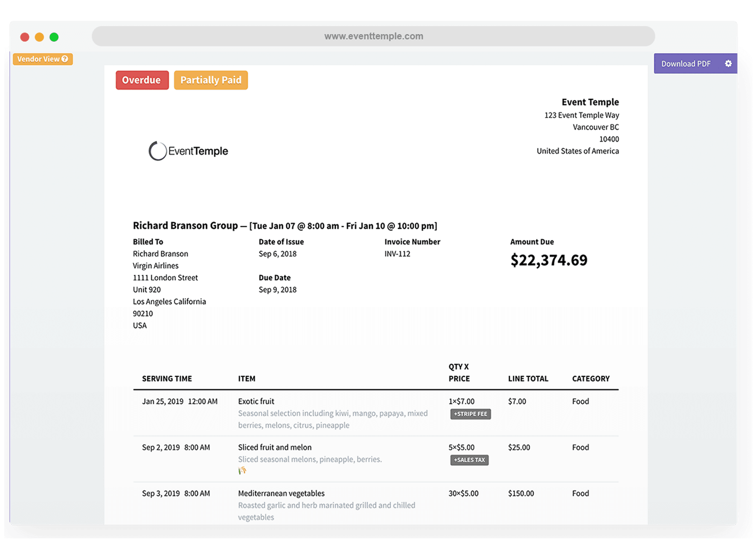Click the +SALES TAX tag
Screen dimensions: 756x558
point(469,460)
